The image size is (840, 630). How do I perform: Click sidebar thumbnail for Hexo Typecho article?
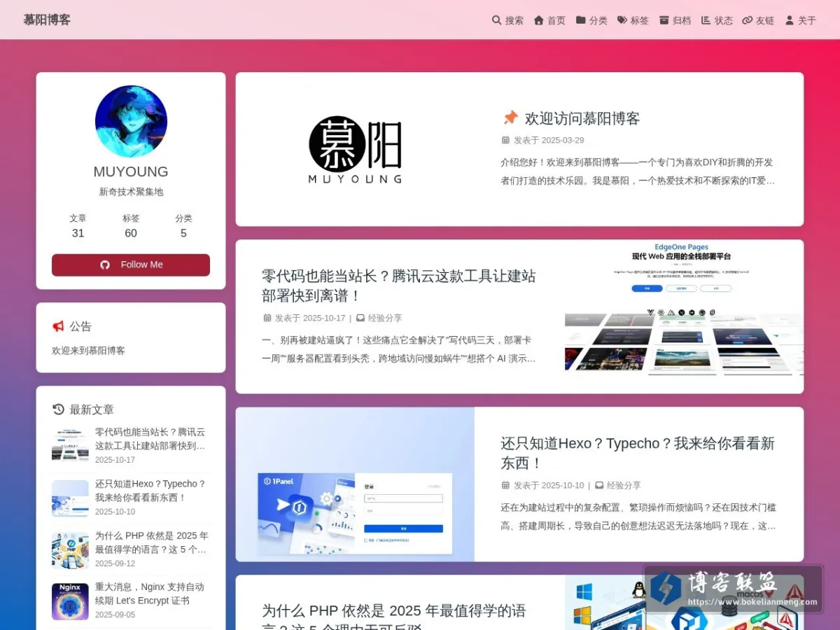point(70,498)
